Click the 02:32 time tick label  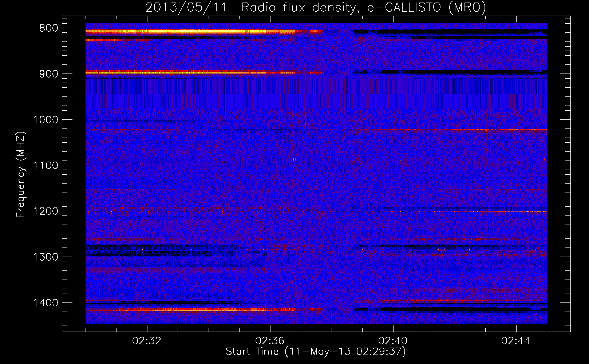(x=147, y=341)
